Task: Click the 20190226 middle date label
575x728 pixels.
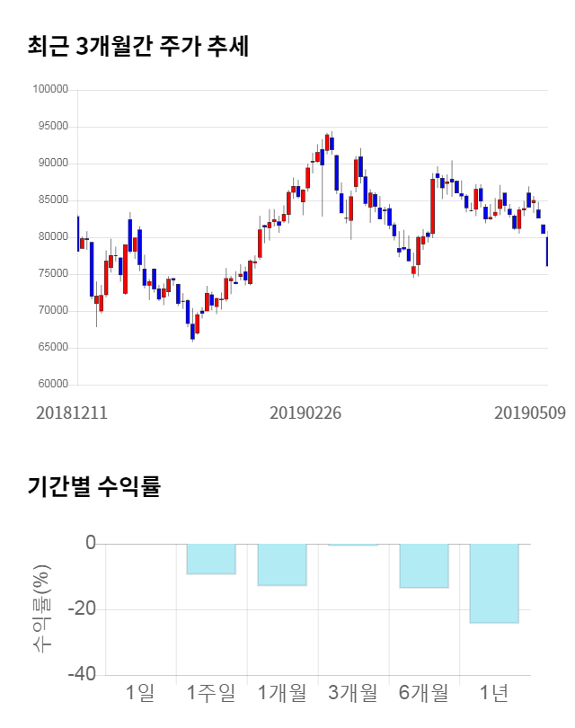Action: tap(305, 413)
